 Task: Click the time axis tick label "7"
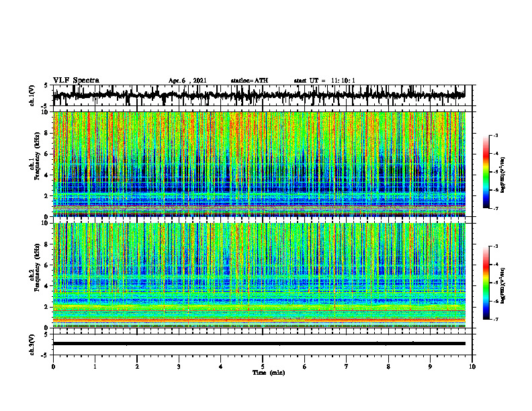(x=347, y=367)
